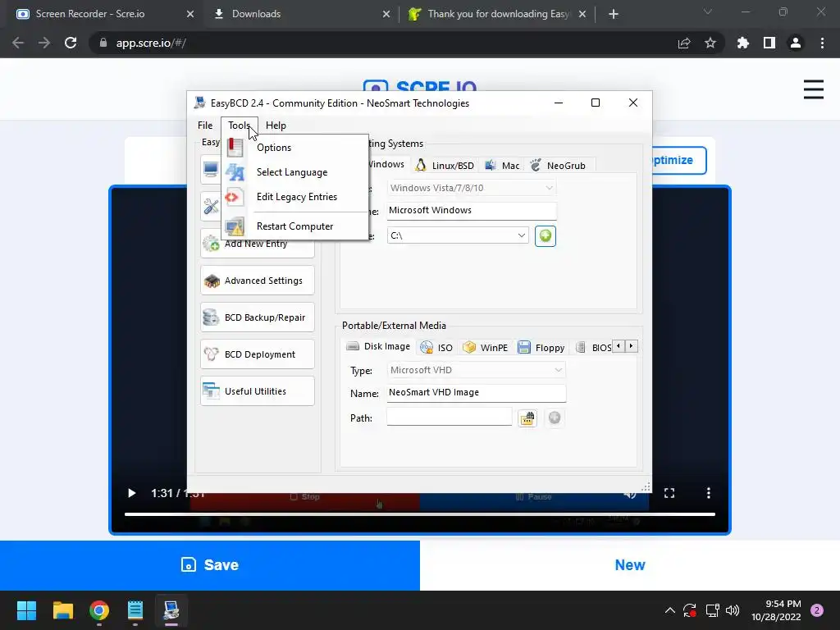This screenshot has width=840, height=630.
Task: Go back in browser history
Action: coord(18,43)
